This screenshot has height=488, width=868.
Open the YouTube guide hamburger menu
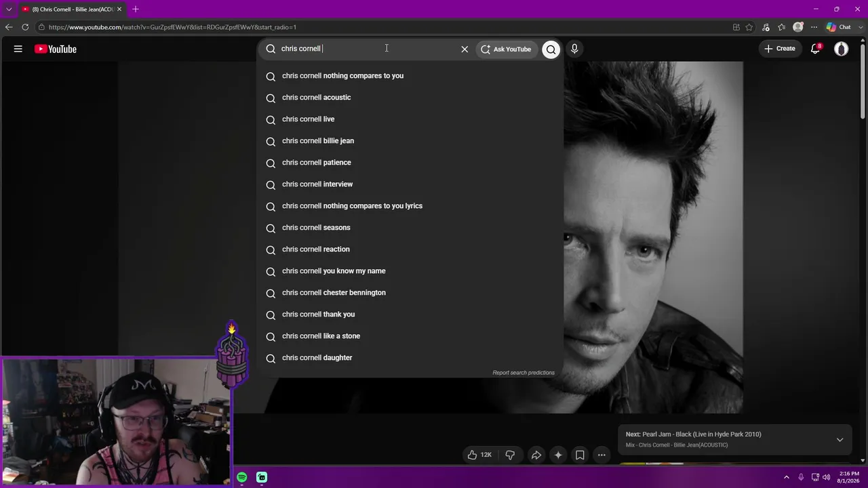(x=18, y=49)
